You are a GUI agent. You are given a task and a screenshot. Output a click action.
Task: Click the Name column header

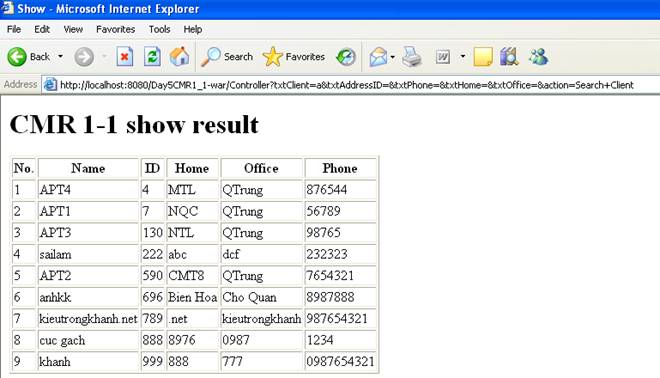88,168
